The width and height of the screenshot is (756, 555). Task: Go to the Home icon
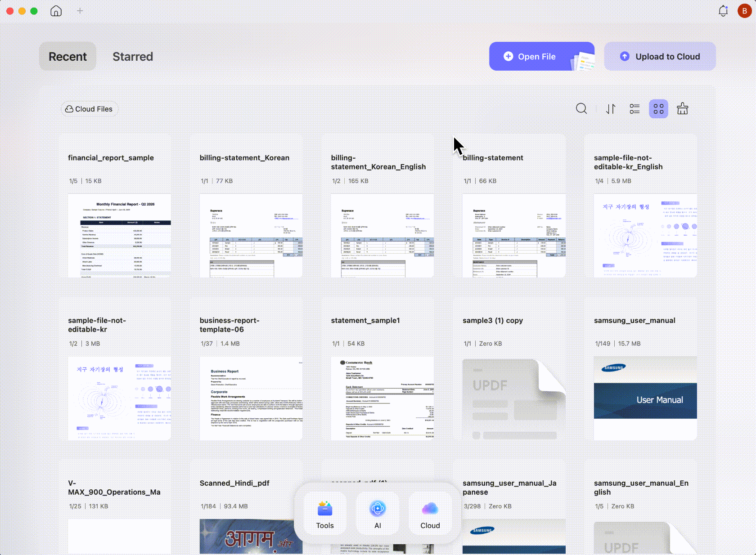[56, 11]
